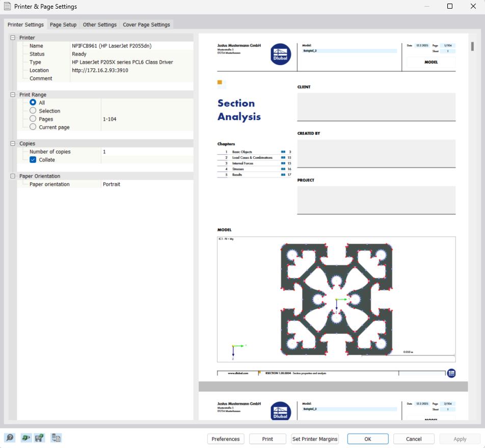Click the Comment value field
Screen dimensions: 485x448
[131, 78]
